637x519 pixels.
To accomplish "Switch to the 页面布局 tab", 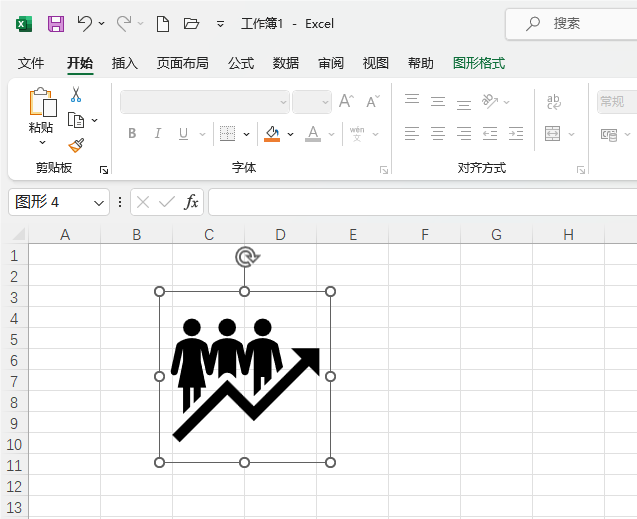I will pos(183,63).
